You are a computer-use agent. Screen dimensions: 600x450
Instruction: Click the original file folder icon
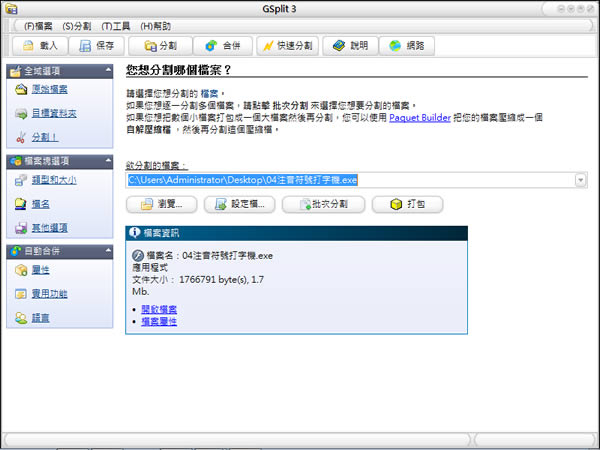21,90
